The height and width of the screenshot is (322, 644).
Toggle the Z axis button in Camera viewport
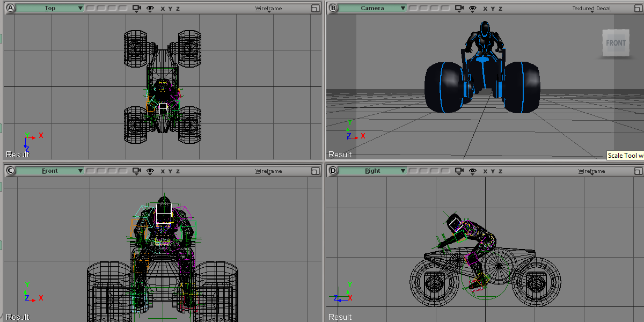pyautogui.click(x=500, y=9)
